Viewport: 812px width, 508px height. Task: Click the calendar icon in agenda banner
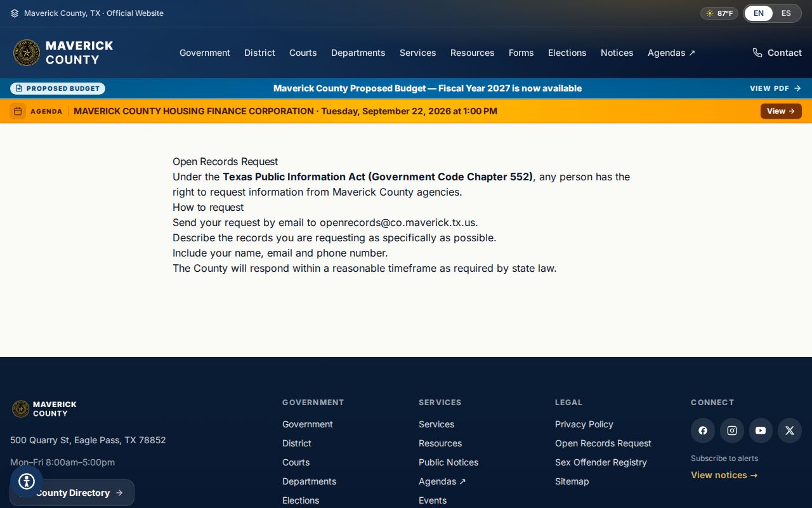point(18,111)
